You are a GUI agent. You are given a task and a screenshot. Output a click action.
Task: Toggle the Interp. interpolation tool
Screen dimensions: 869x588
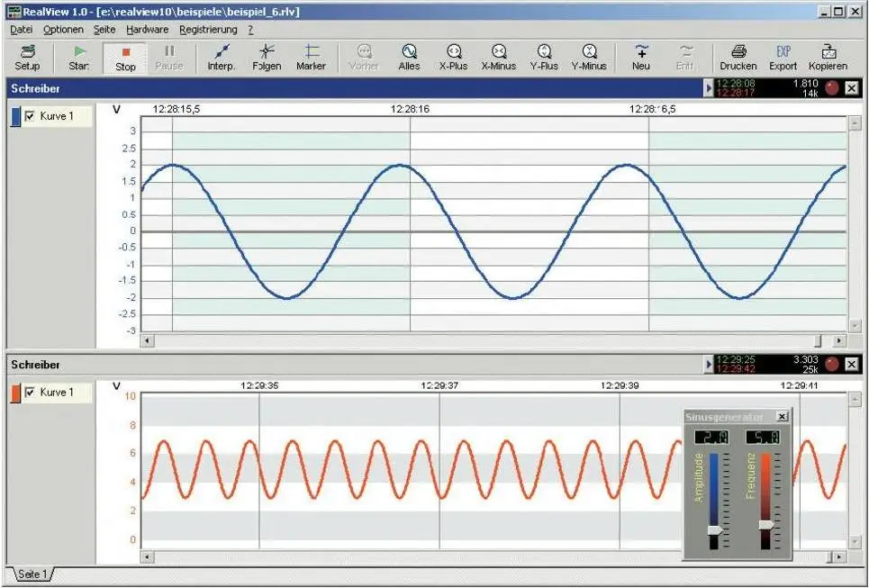tap(222, 58)
